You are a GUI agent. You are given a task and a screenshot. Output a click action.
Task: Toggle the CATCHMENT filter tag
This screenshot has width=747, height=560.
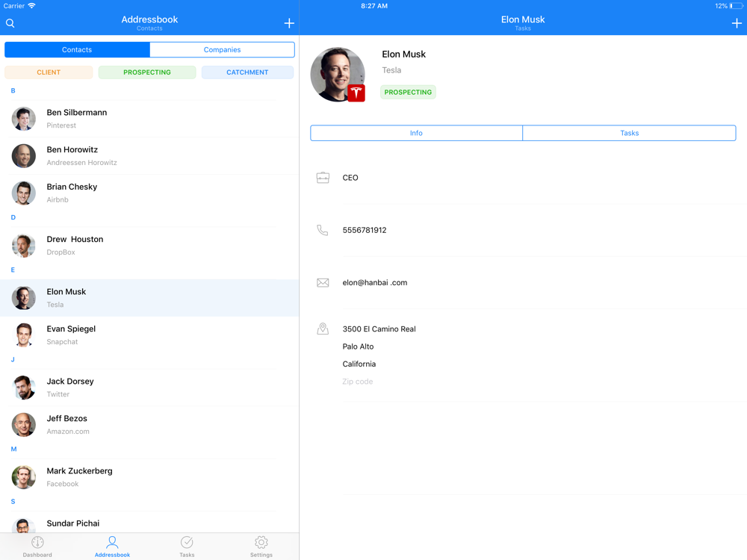point(247,72)
